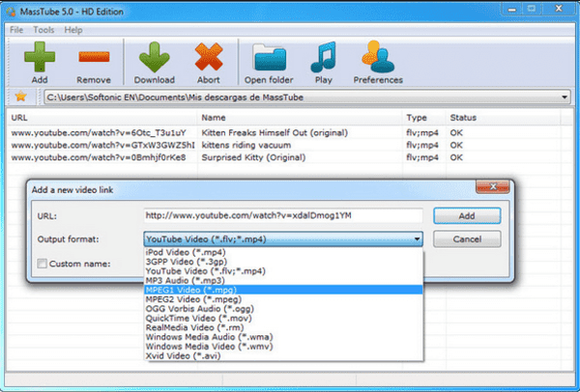Click inside the URL text field
The height and width of the screenshot is (392, 580).
[x=280, y=215]
